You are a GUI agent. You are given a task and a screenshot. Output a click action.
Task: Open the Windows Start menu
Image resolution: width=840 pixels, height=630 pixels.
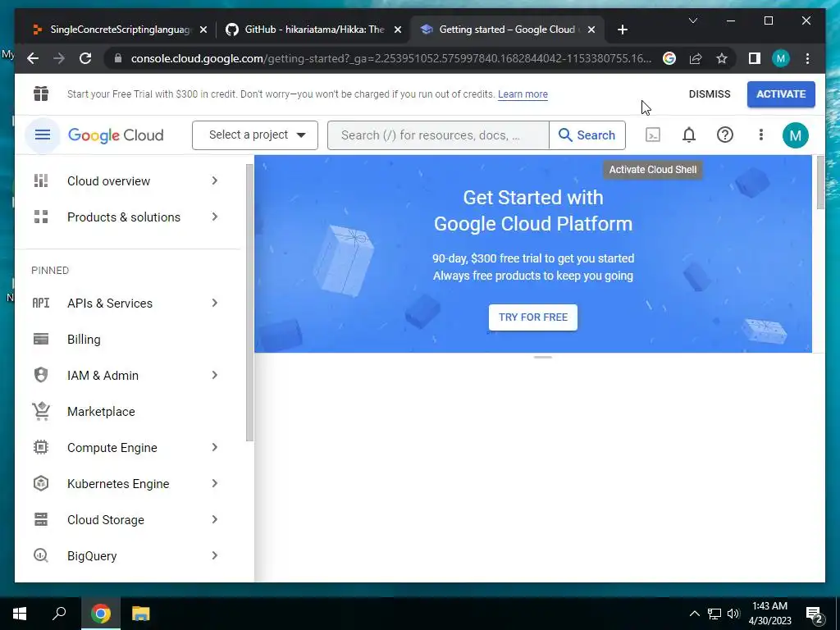(20, 614)
